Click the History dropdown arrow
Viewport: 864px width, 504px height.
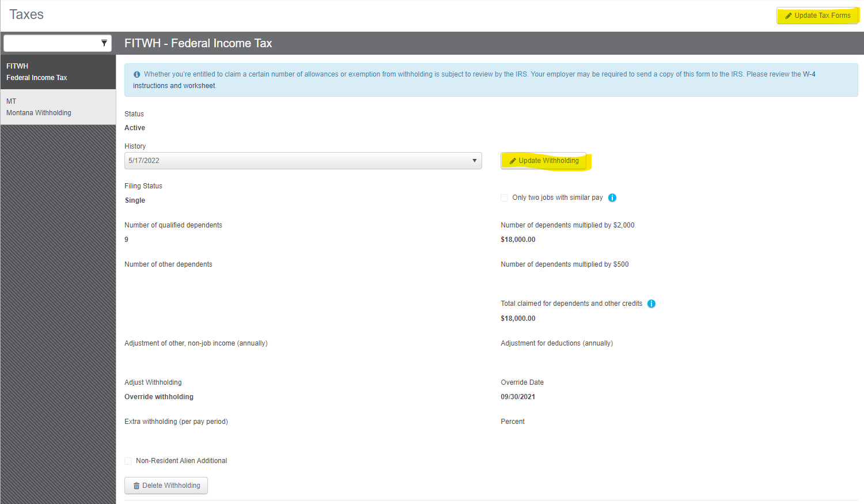coord(475,161)
